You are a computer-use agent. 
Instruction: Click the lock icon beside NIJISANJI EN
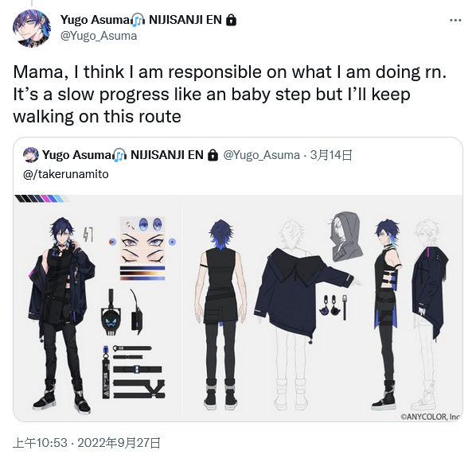click(x=232, y=20)
